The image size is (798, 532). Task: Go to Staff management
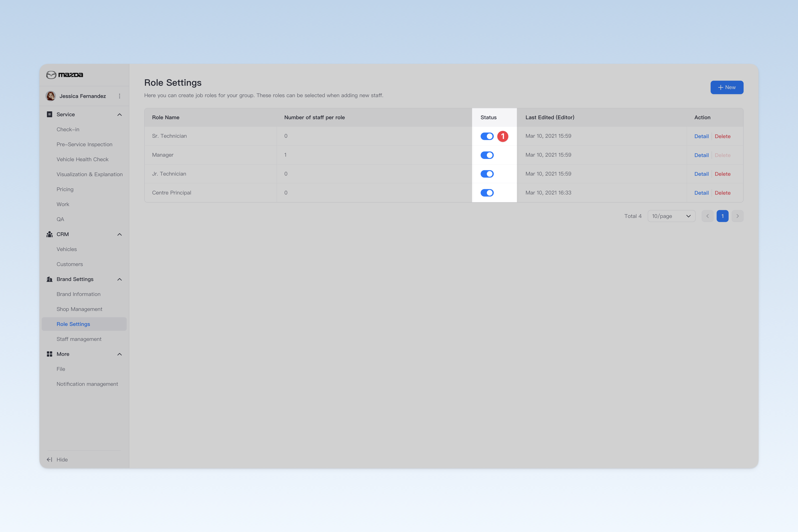click(x=79, y=339)
